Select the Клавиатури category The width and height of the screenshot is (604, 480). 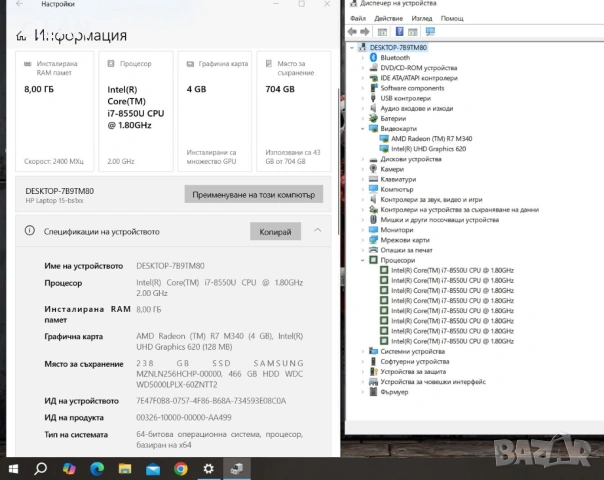click(x=398, y=179)
